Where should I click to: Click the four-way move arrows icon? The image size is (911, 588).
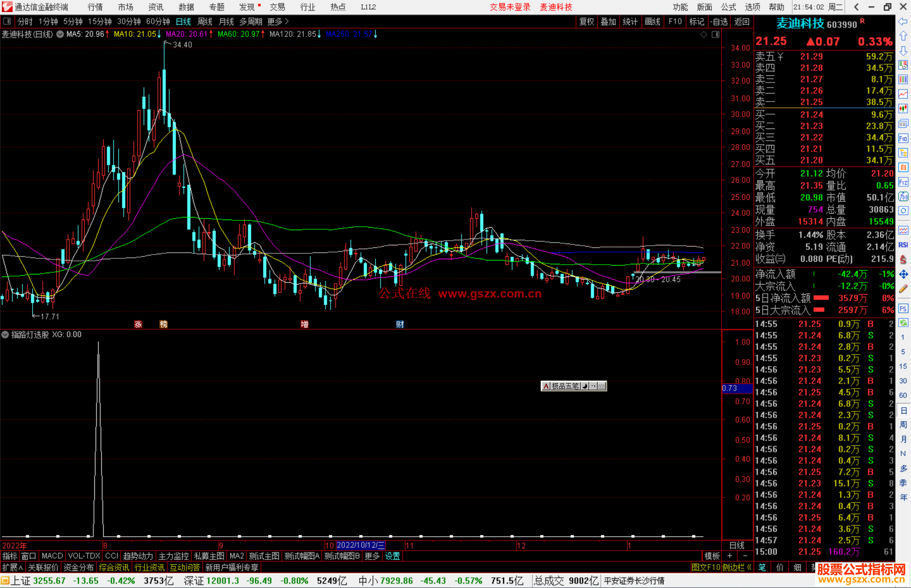[903, 274]
